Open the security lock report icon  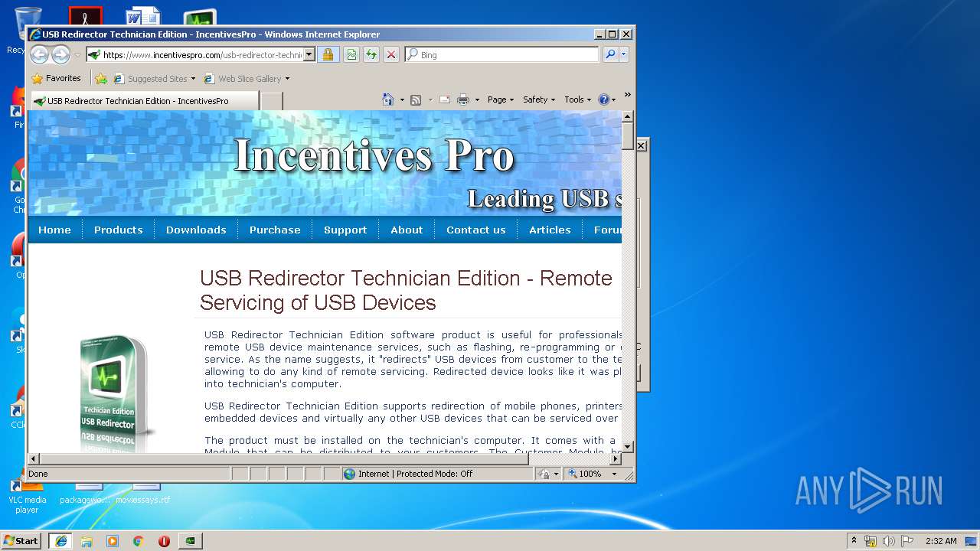[x=328, y=54]
